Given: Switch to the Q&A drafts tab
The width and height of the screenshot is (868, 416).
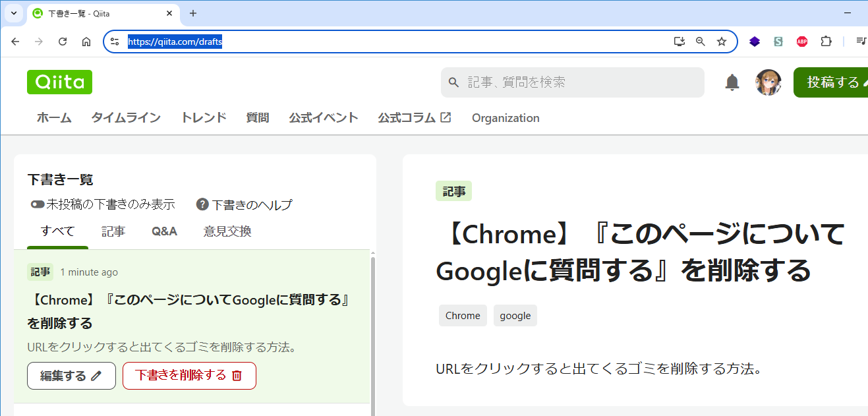Looking at the screenshot, I should point(164,231).
